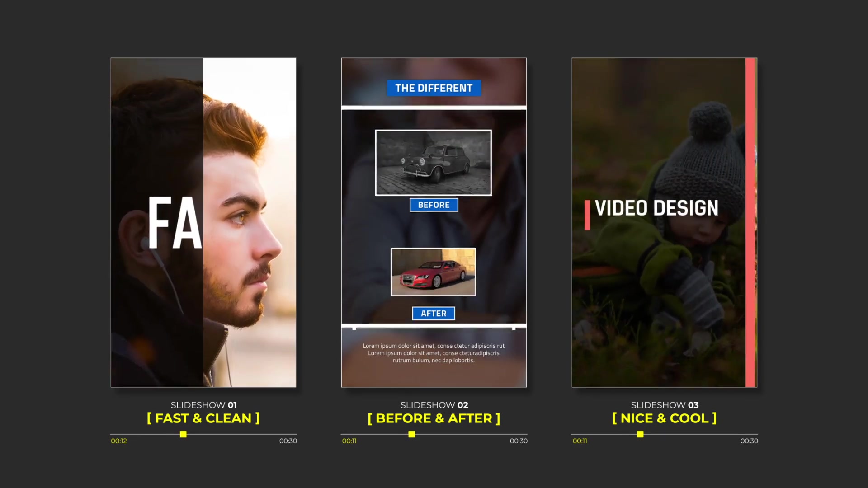Click the 00:30 duration under Slideshow 03

coord(749,441)
